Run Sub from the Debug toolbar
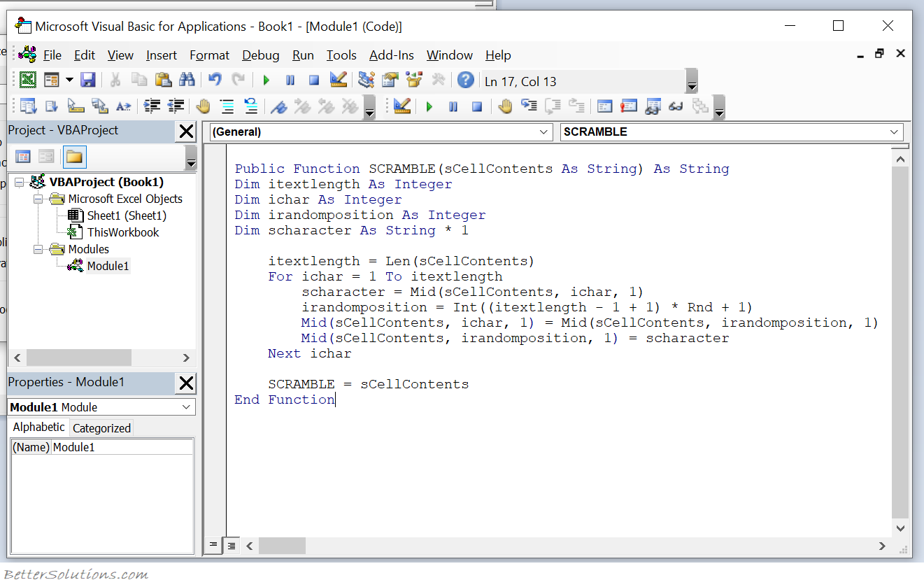 click(x=429, y=106)
